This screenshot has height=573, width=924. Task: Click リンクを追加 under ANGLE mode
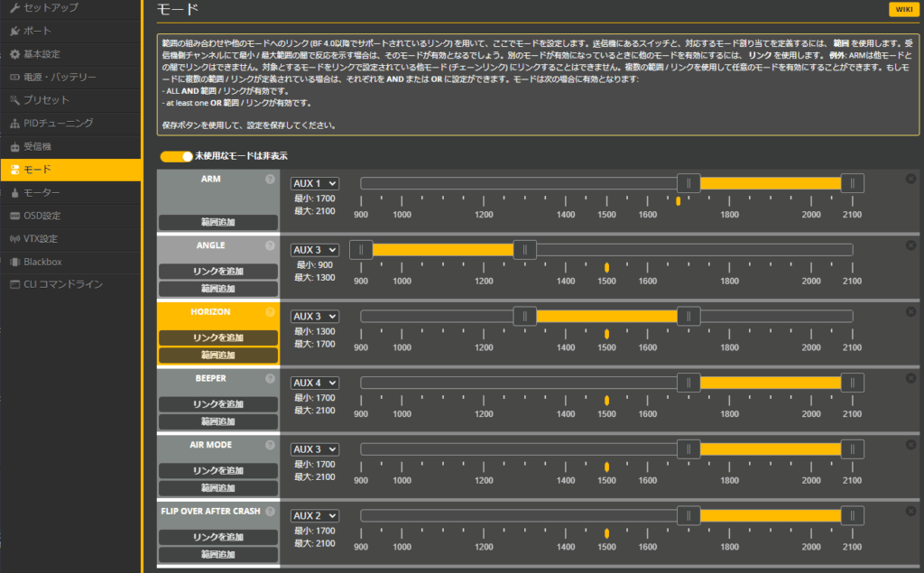pyautogui.click(x=217, y=271)
